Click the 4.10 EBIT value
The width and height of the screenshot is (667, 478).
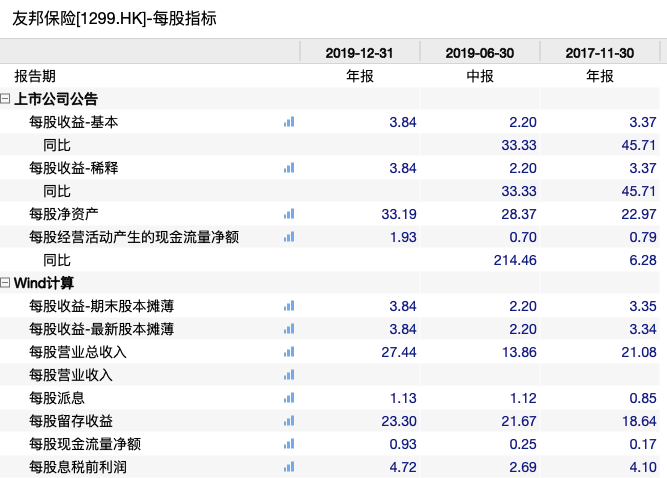point(643,467)
